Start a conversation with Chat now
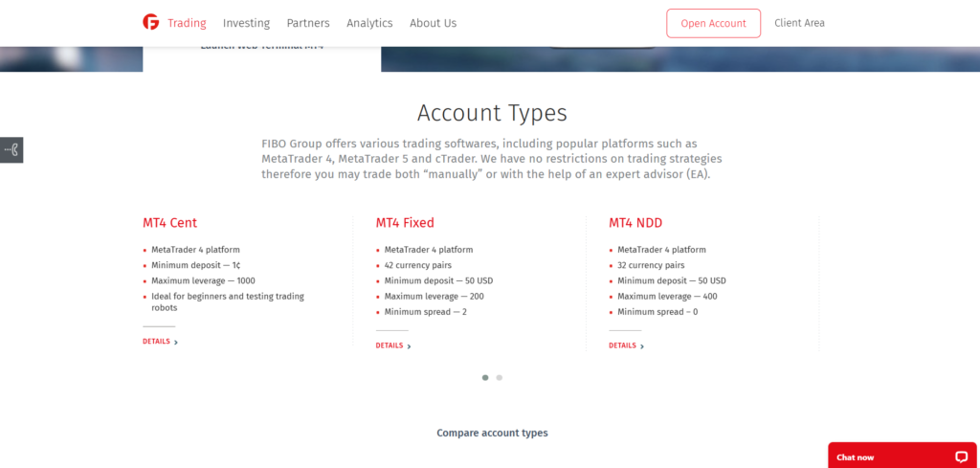980x468 pixels. coord(855,457)
